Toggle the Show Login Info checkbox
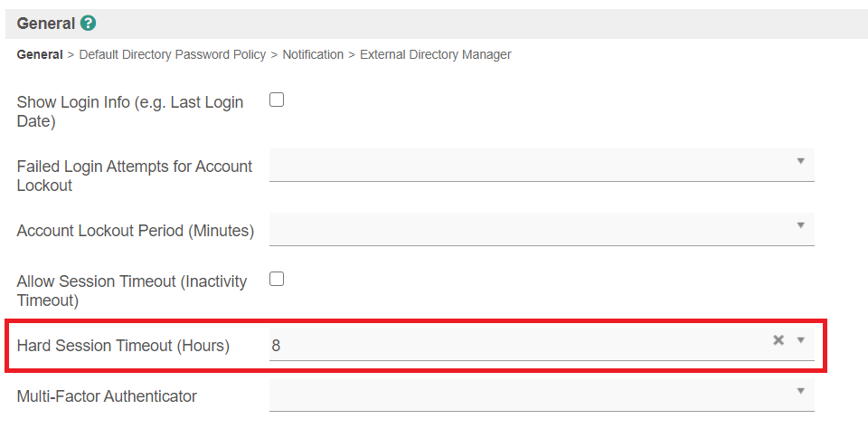The height and width of the screenshot is (448, 868). 277,100
